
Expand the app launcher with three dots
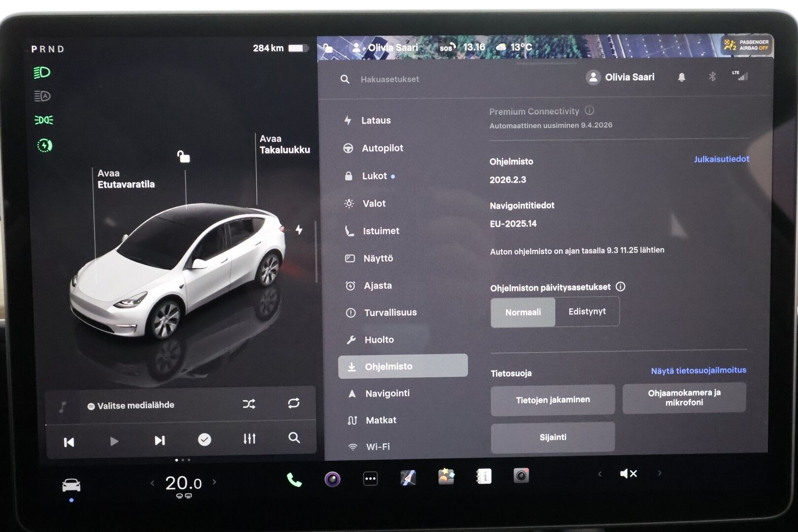coord(370,478)
